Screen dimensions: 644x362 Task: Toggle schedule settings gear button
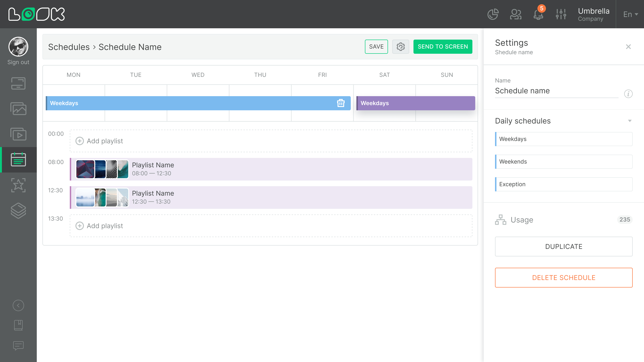(x=400, y=47)
